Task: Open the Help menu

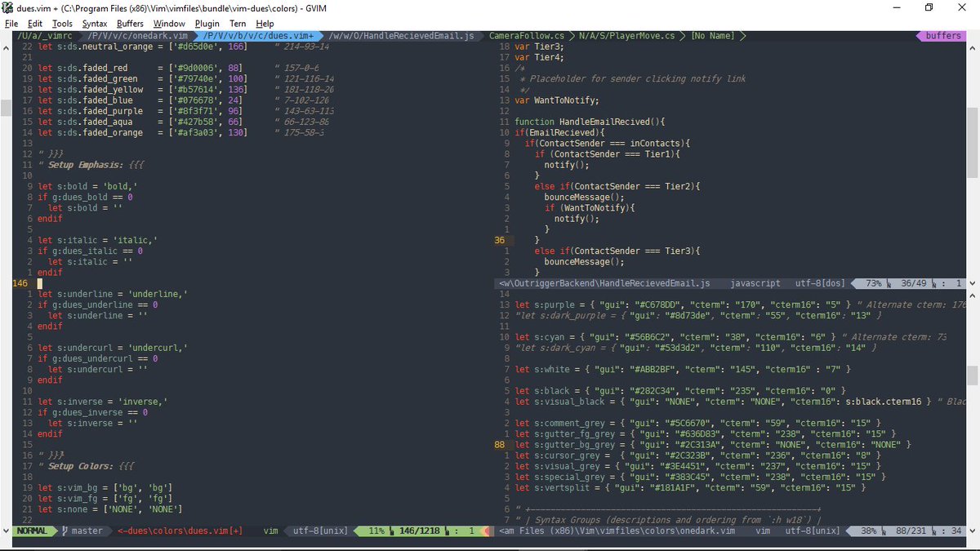Action: [265, 24]
